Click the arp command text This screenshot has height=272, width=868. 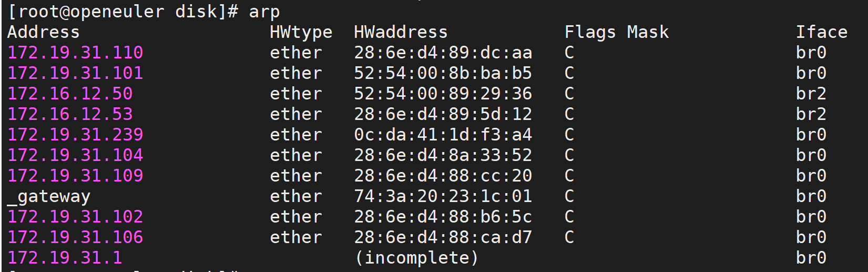264,12
